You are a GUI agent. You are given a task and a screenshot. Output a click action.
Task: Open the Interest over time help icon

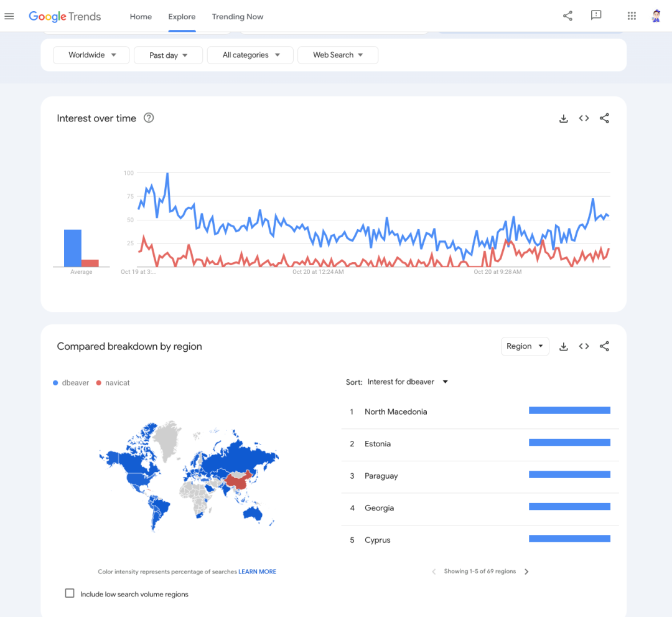(x=149, y=118)
